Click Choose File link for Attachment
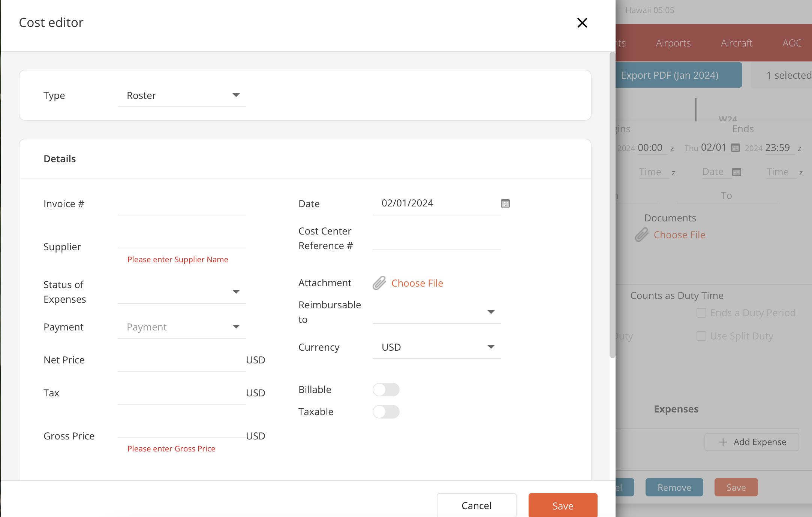Viewport: 812px width, 517px height. click(417, 283)
